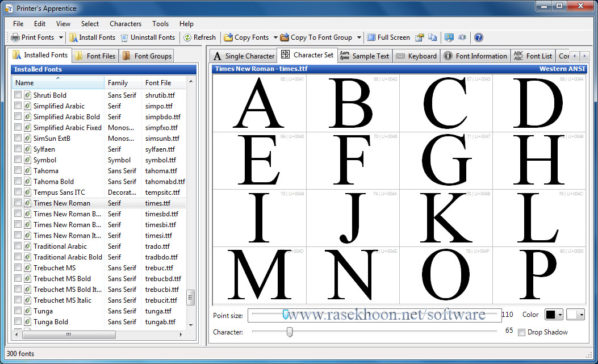Select the Trebuchet MS font row
The image size is (598, 364).
(x=99, y=268)
